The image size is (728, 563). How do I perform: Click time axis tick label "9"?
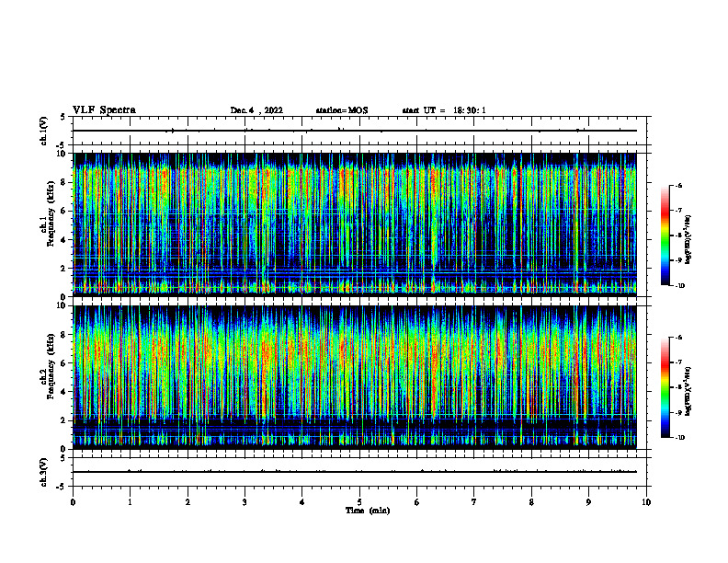588,502
